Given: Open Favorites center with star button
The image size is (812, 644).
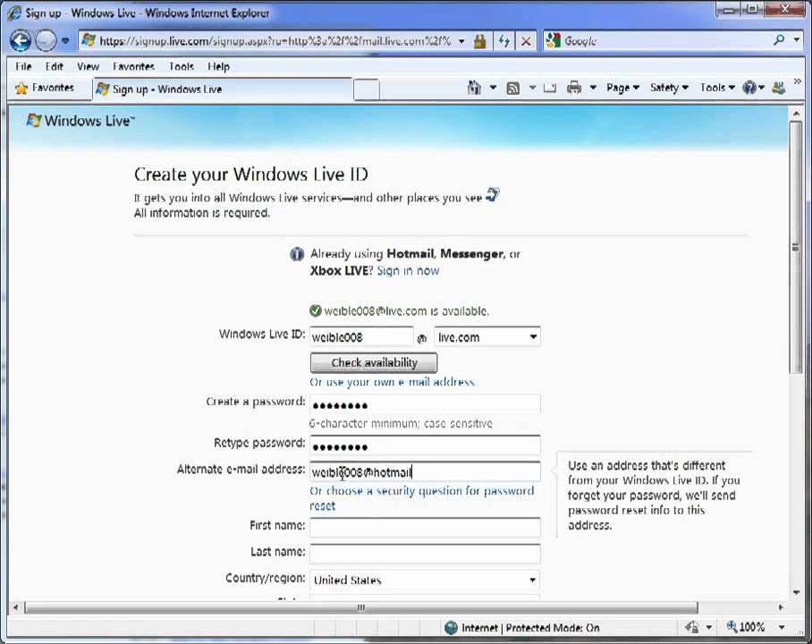Looking at the screenshot, I should click(44, 88).
